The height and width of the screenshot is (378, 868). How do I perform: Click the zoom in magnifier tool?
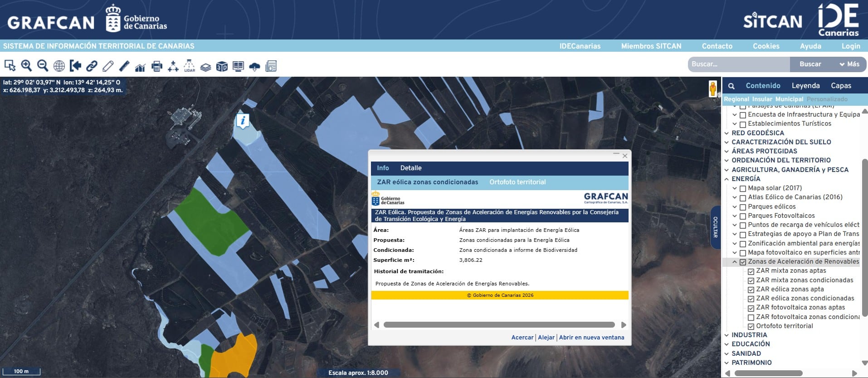click(x=26, y=66)
